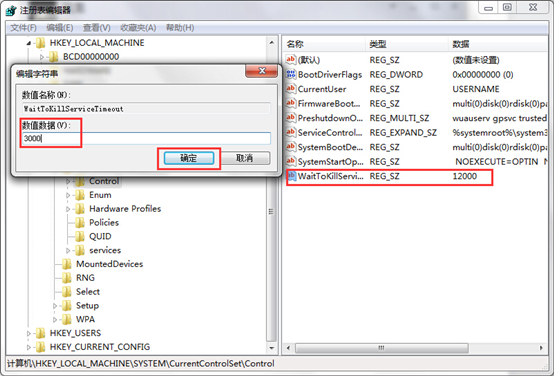The width and height of the screenshot is (554, 376).
Task: Select the HKEY_USERS folder icon
Action: tap(40, 333)
